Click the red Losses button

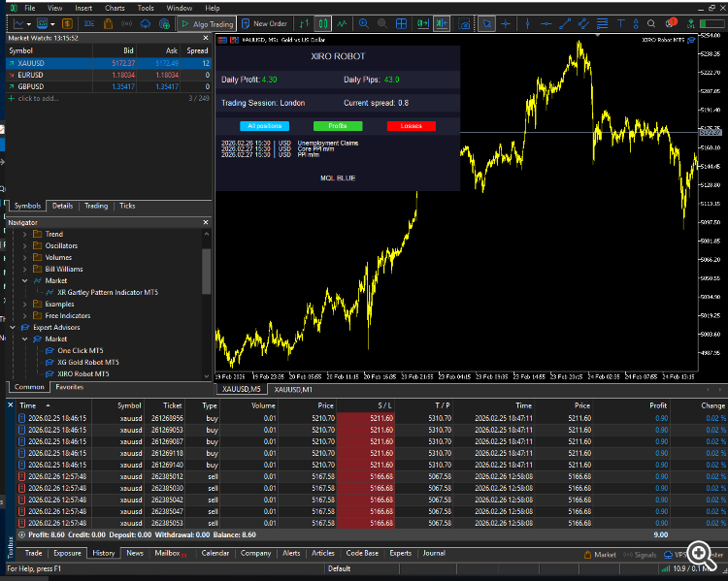[412, 126]
